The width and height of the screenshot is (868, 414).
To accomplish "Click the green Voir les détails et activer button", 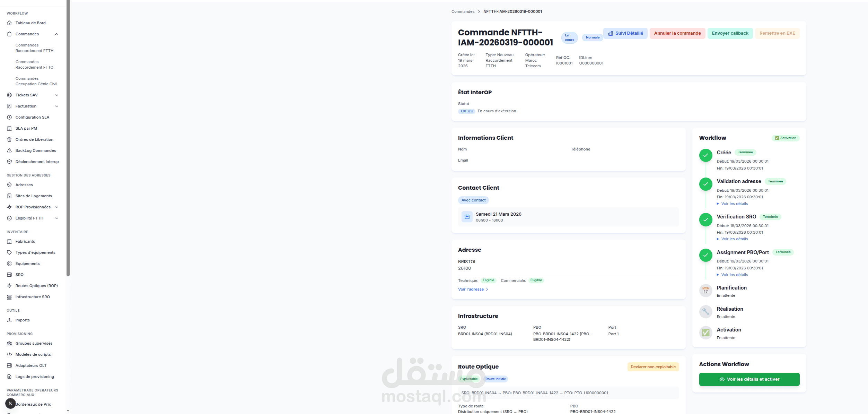I will point(749,379).
